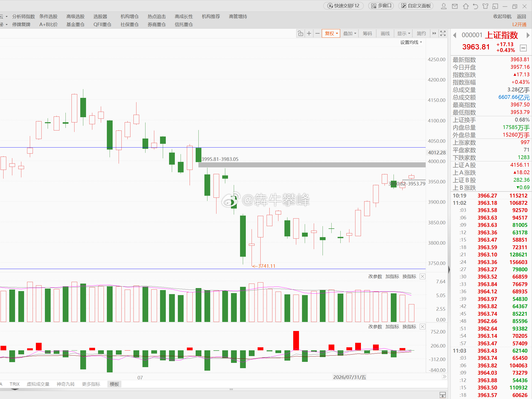Viewport: 532px width, 399px height.
Task: Open 分析师指数 menu item
Action: (x=24, y=17)
